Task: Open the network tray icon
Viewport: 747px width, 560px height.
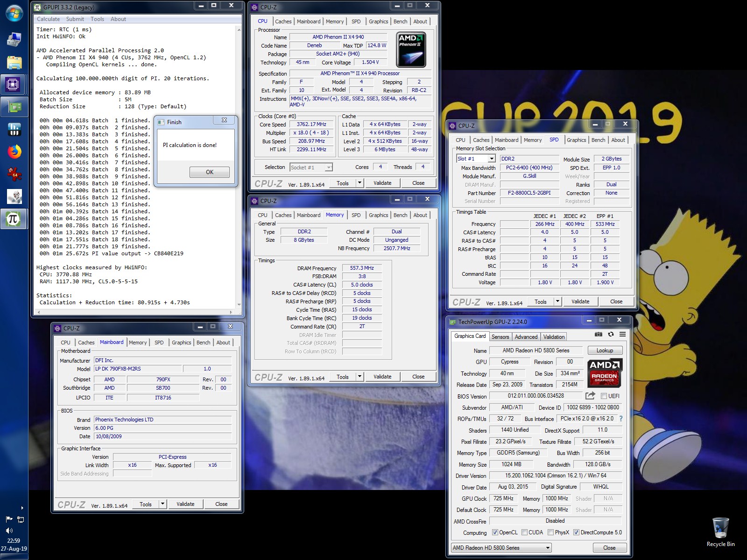Action: pyautogui.click(x=21, y=519)
